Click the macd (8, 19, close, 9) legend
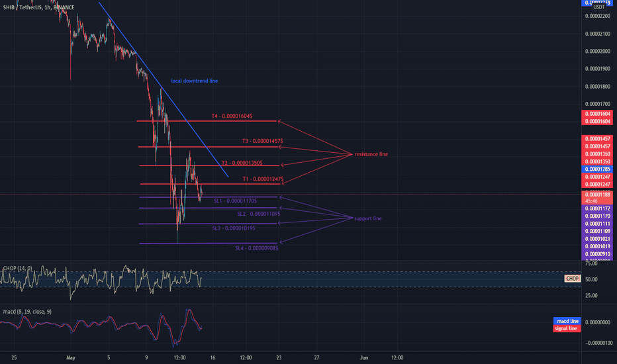617x364 pixels. (27, 312)
